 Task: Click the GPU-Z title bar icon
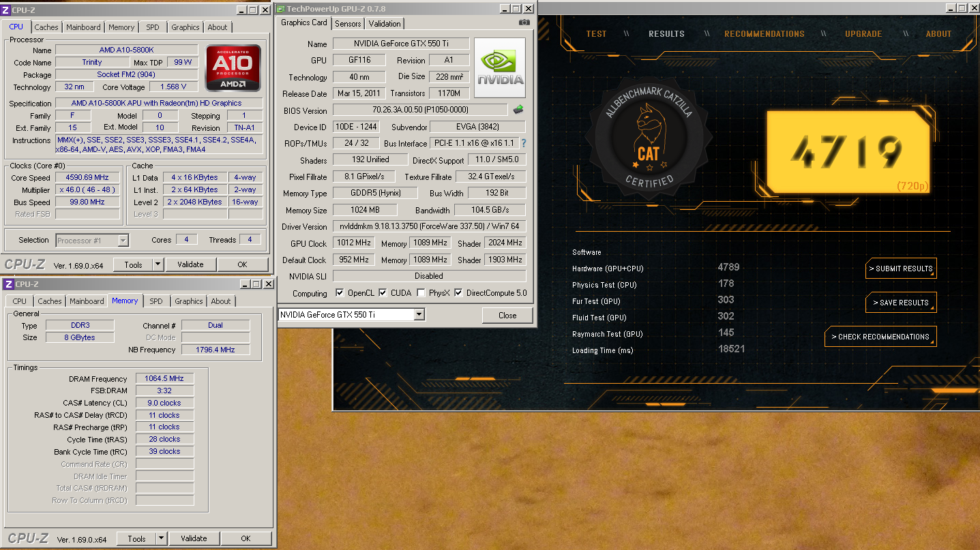(281, 8)
